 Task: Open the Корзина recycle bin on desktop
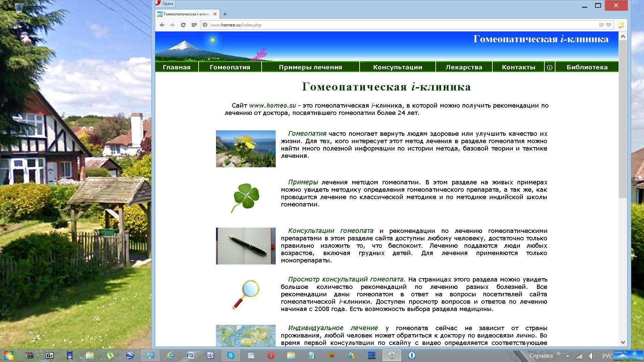(x=19, y=13)
